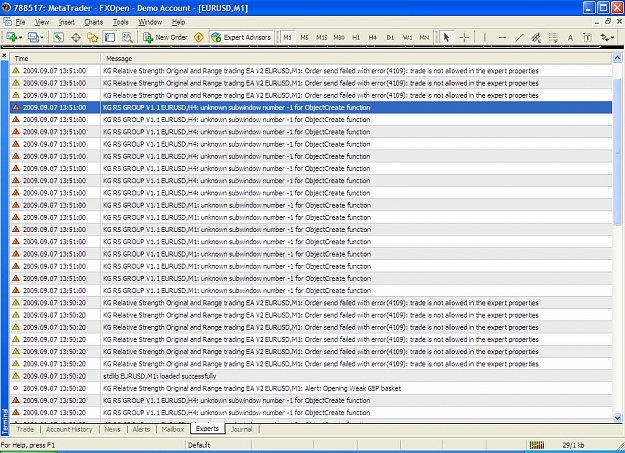This screenshot has height=453, width=625.
Task: Switch chart to D1 timeframe
Action: coord(390,37)
